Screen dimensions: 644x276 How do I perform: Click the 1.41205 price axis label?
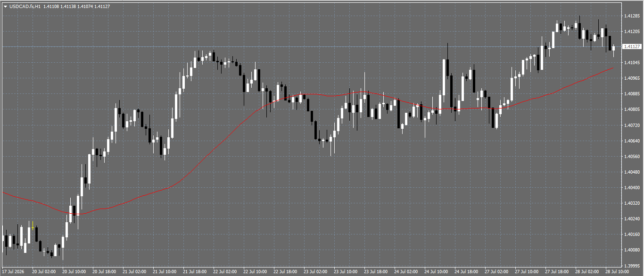pos(632,32)
